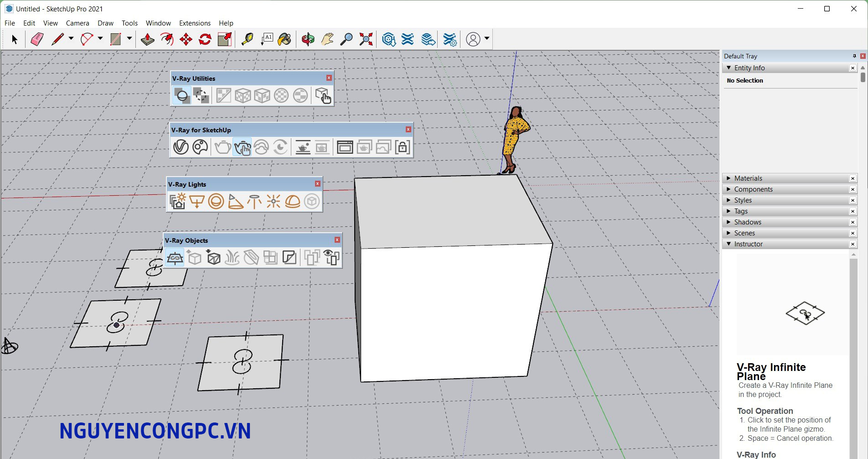Select the Eraser tool
Image resolution: width=868 pixels, height=459 pixels.
[37, 39]
